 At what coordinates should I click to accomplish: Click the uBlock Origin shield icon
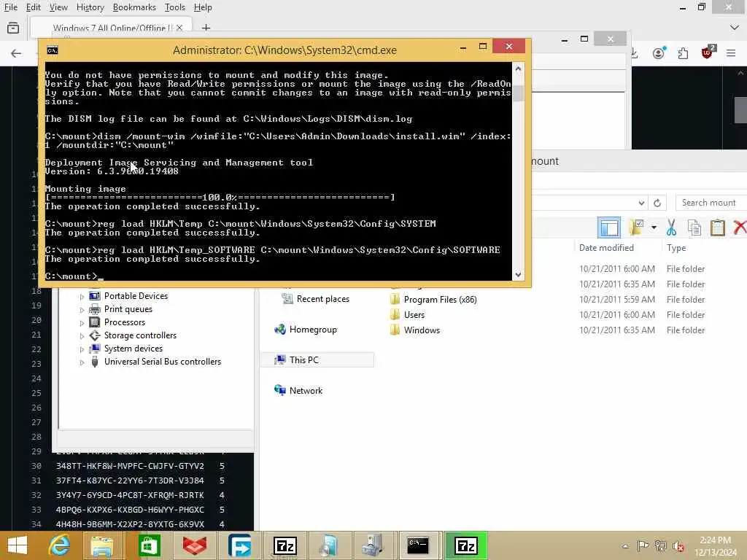708,52
